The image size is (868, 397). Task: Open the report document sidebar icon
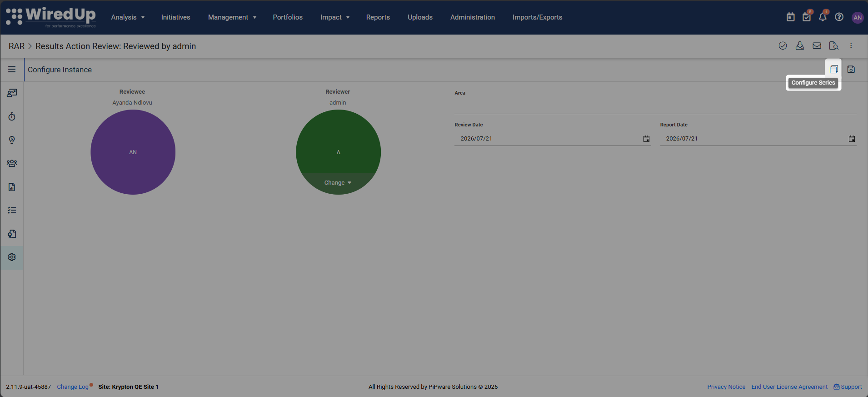click(12, 187)
